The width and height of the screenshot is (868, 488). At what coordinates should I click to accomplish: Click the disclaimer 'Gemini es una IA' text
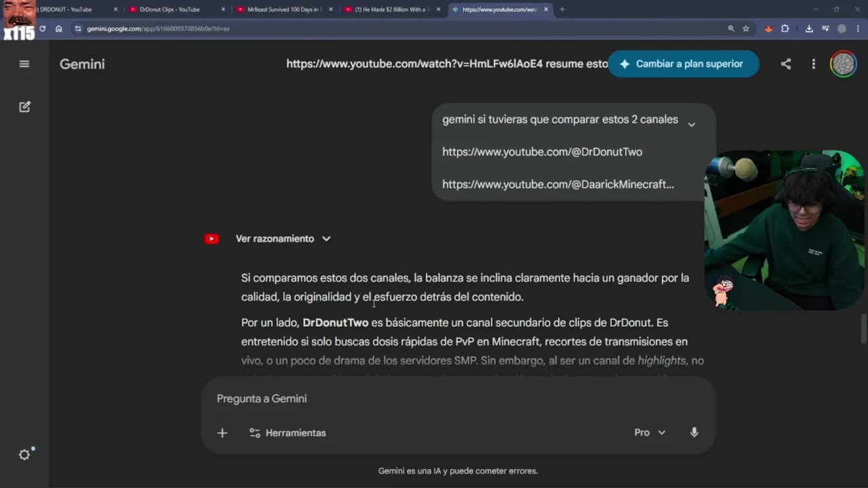(x=458, y=471)
